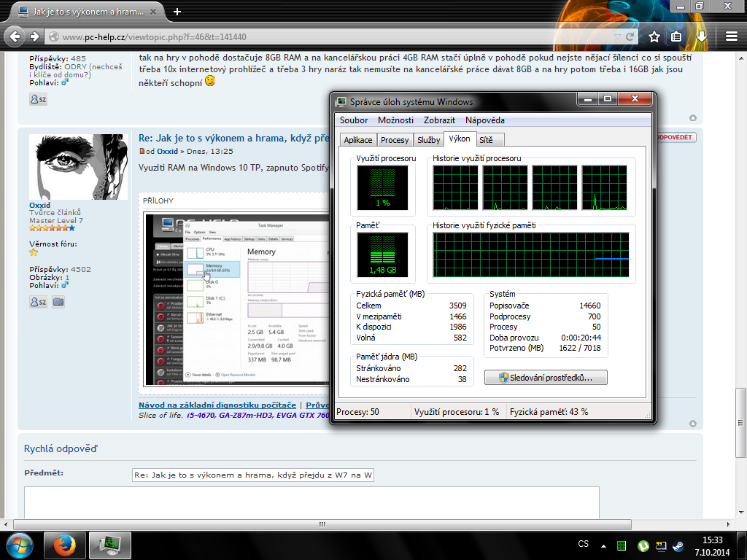Open the URL bar history dropdown
This screenshot has width=747, height=560.
tap(616, 36)
